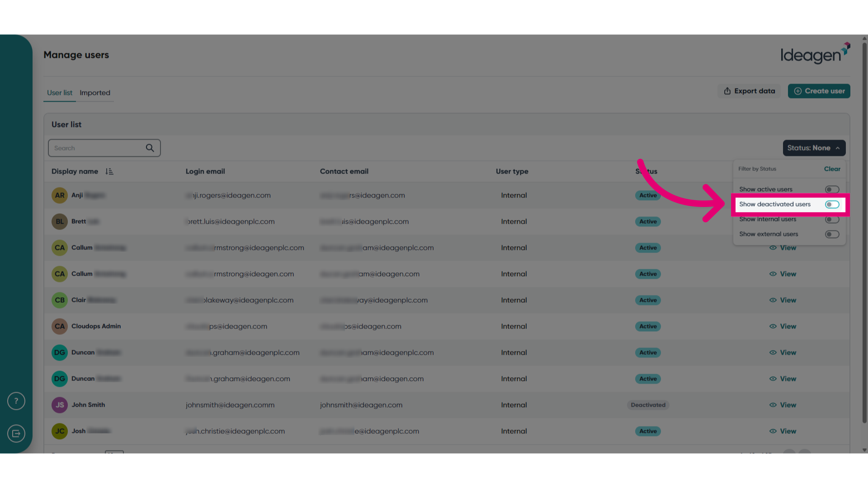This screenshot has width=868, height=488.
Task: View user with rmstrong@ideagen.com login
Action: (783, 274)
